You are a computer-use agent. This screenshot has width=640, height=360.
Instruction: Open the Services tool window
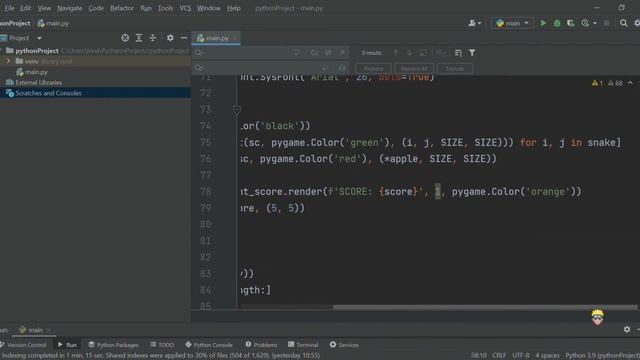[x=344, y=345]
